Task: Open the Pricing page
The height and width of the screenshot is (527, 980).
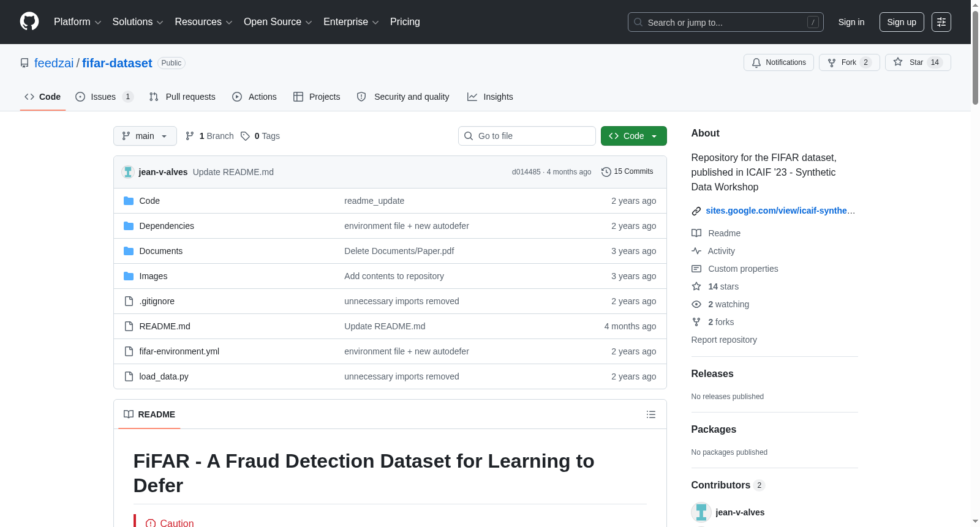Action: coord(405,22)
